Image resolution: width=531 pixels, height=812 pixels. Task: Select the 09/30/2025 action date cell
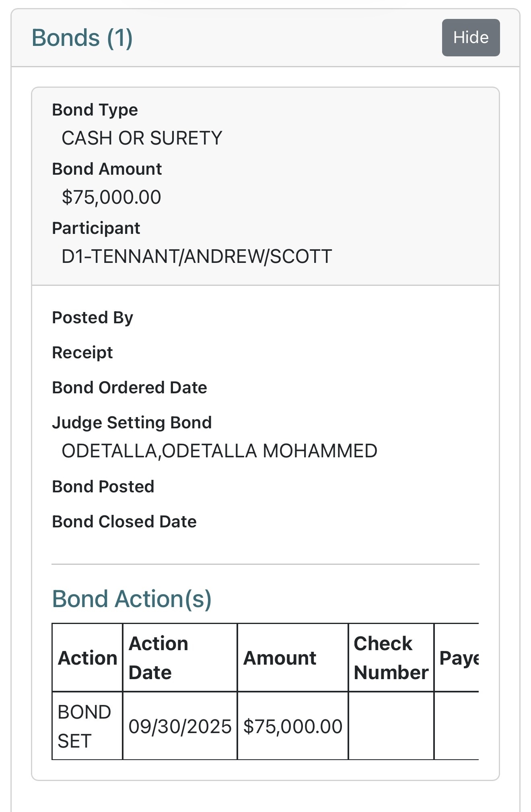180,727
